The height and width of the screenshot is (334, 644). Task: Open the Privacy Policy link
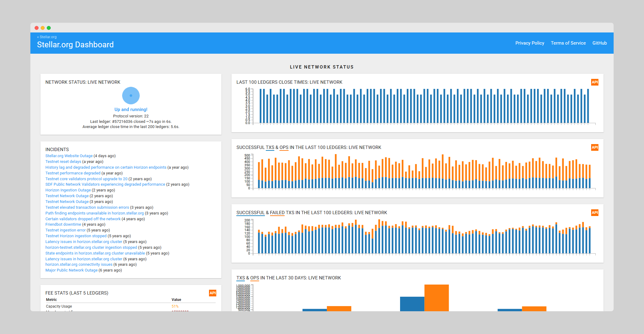(529, 43)
